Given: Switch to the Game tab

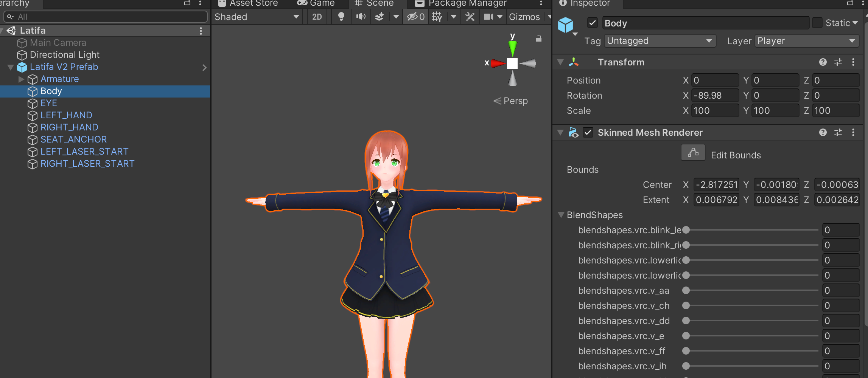Looking at the screenshot, I should click(316, 3).
